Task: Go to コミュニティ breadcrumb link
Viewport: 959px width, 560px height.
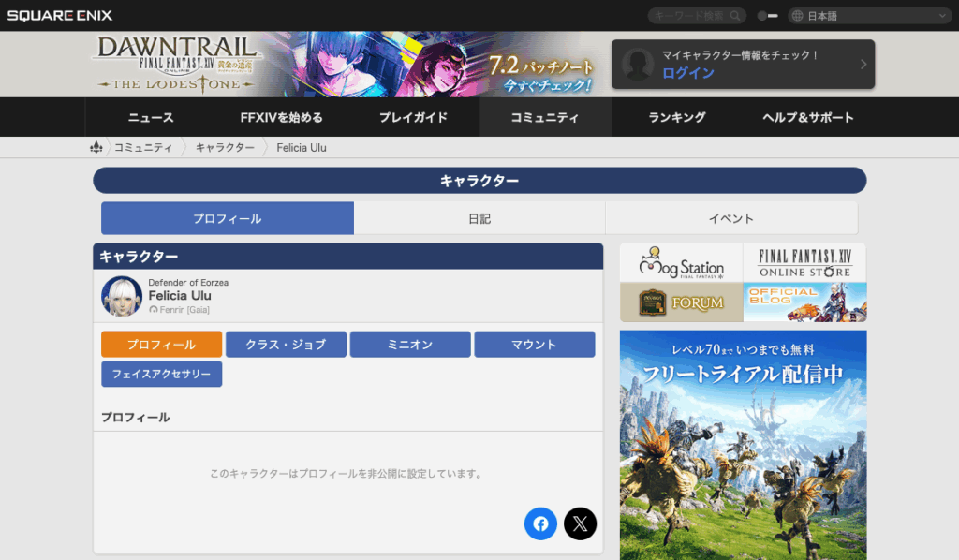Action: click(x=143, y=148)
